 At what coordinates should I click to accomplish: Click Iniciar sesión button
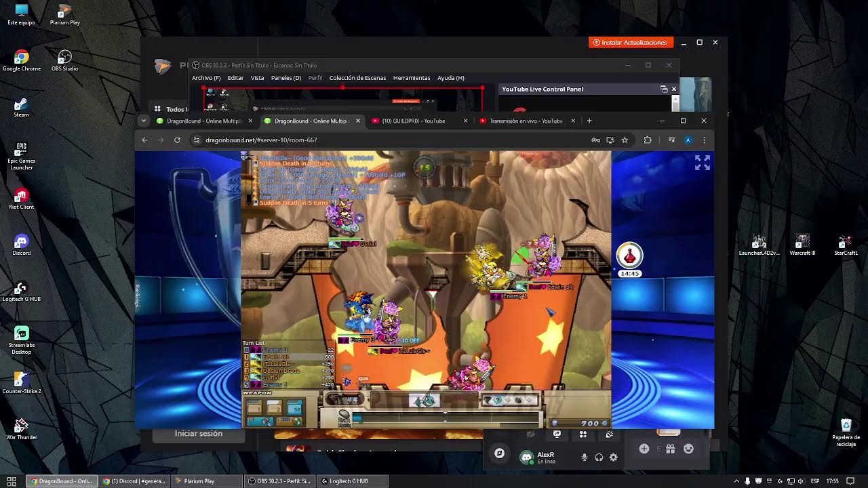coord(199,434)
